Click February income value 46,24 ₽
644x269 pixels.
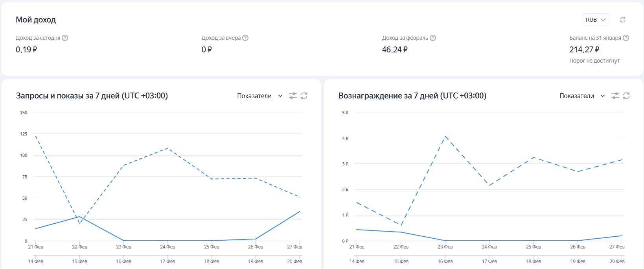click(x=395, y=50)
